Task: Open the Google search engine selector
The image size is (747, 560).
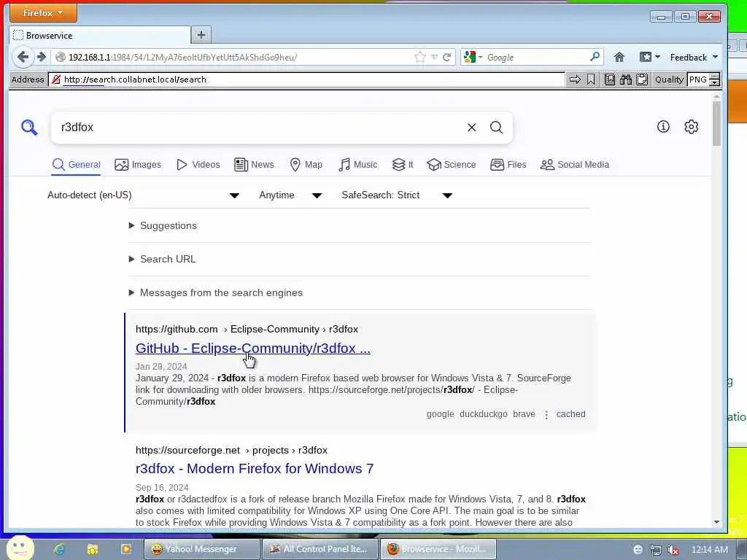Action: coord(473,57)
